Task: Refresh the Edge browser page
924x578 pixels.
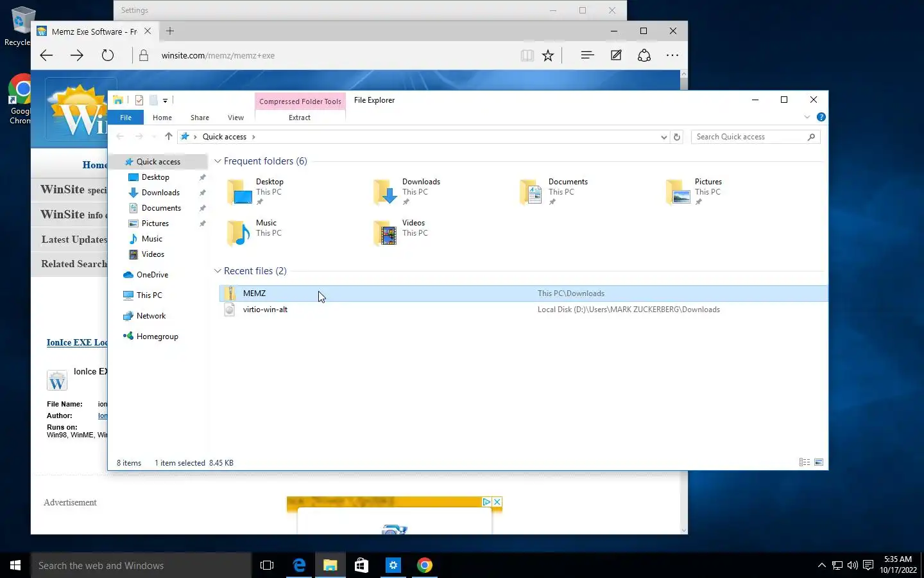Action: point(108,55)
